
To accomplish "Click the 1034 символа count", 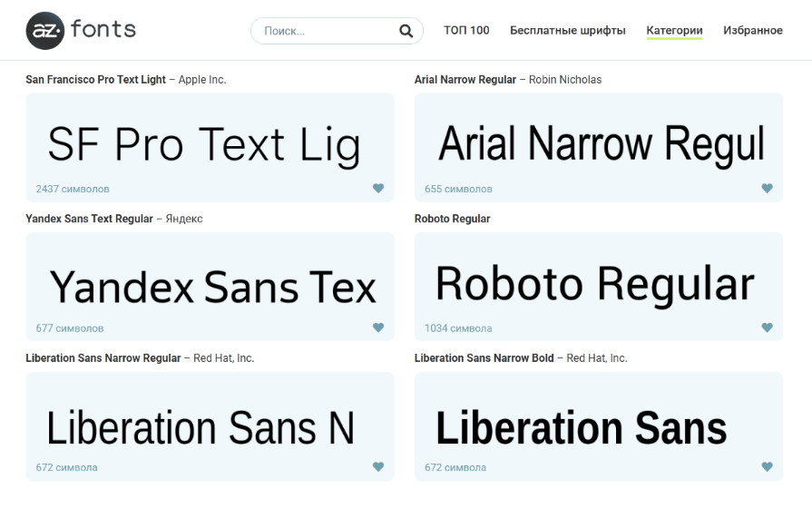I will point(458,328).
